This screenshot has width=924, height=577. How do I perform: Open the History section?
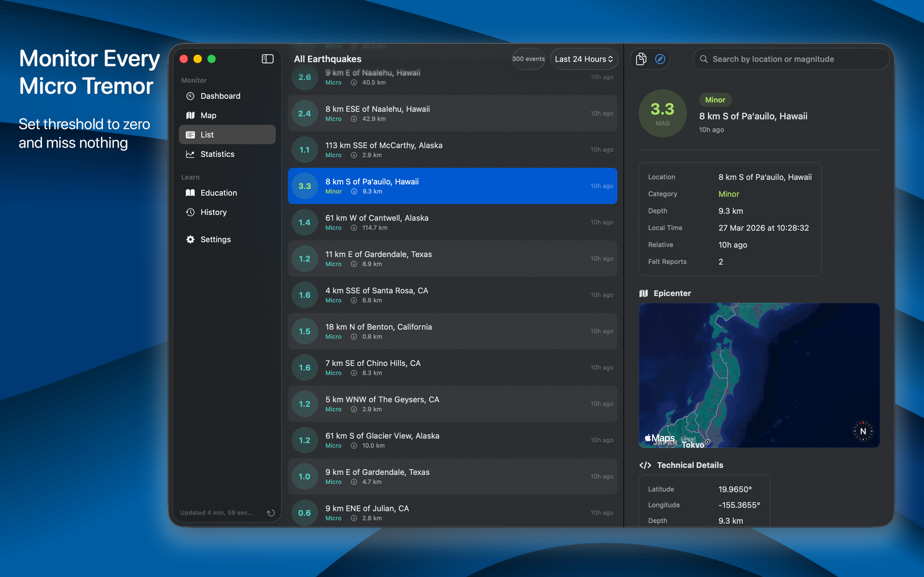[x=213, y=212]
